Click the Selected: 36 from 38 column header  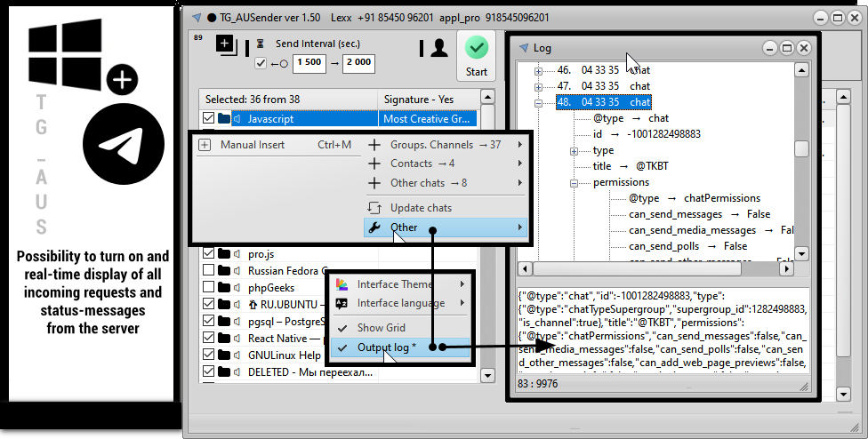pyautogui.click(x=288, y=100)
